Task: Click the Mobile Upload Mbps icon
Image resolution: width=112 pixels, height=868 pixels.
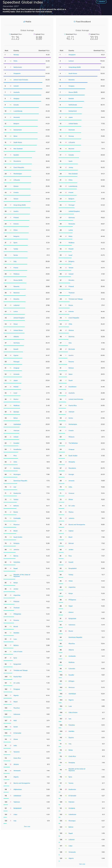Action: click(x=34, y=34)
